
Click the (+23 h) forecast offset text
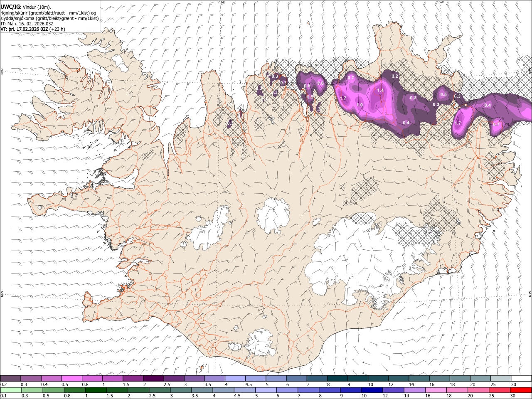[57, 29]
